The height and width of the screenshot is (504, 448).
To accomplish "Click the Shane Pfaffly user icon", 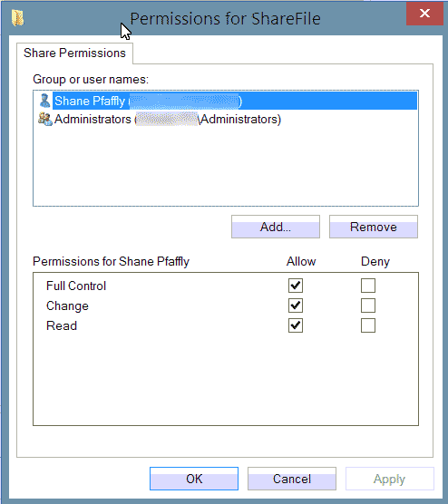I will [44, 101].
